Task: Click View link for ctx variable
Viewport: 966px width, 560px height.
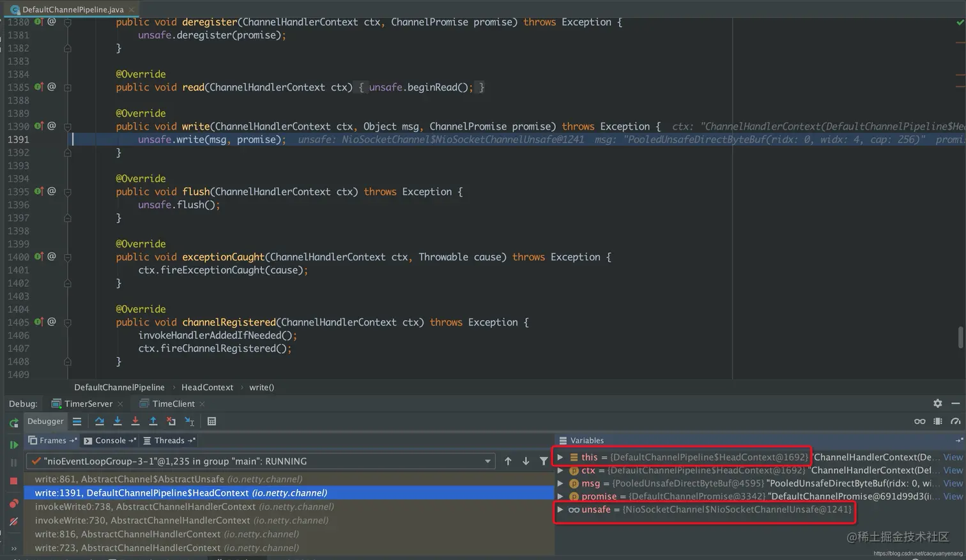Action: pyautogui.click(x=953, y=471)
